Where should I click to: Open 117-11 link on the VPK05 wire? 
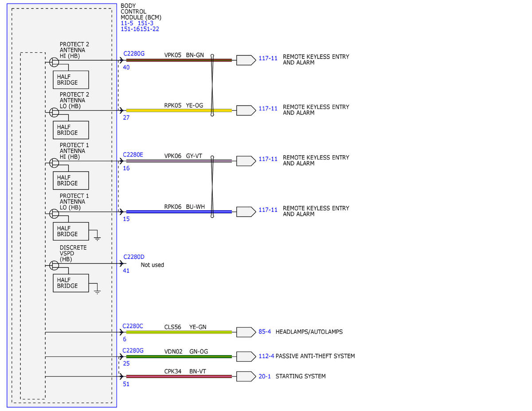[x=268, y=58]
